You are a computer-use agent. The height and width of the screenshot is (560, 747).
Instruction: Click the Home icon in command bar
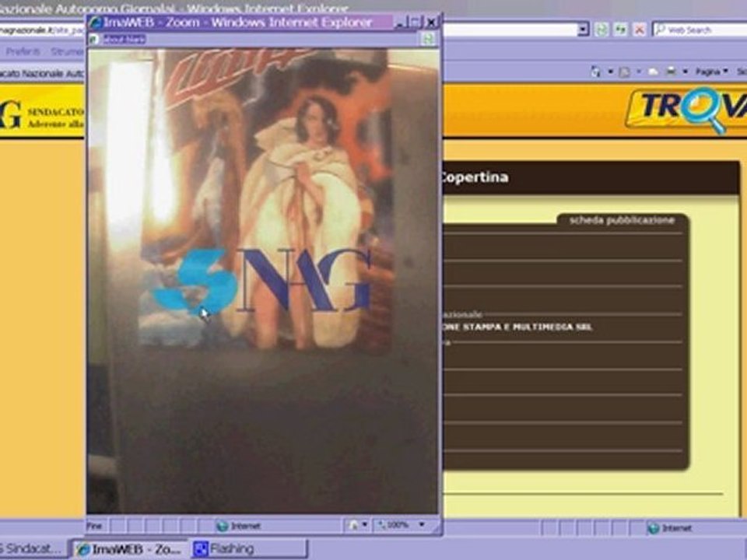[x=596, y=72]
